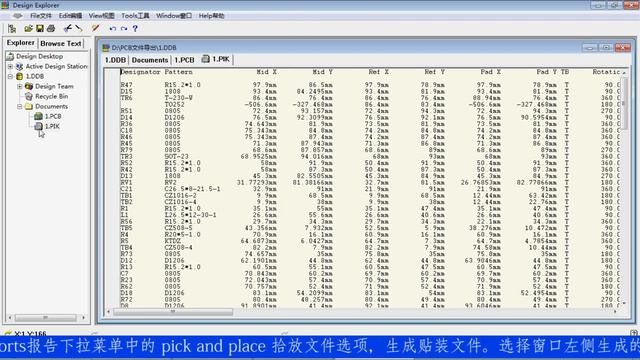Collapse the 1.DDB tree node
640x360 pixels.
click(x=10, y=76)
